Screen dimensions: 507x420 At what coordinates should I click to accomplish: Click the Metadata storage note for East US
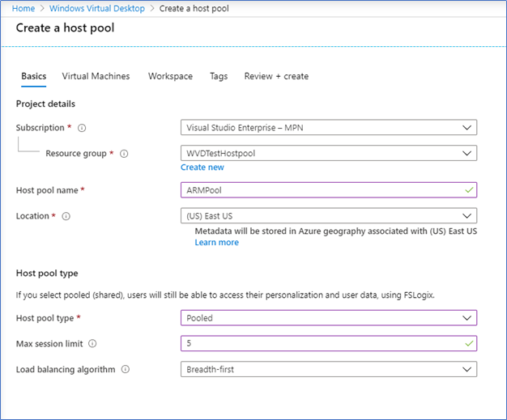click(335, 231)
